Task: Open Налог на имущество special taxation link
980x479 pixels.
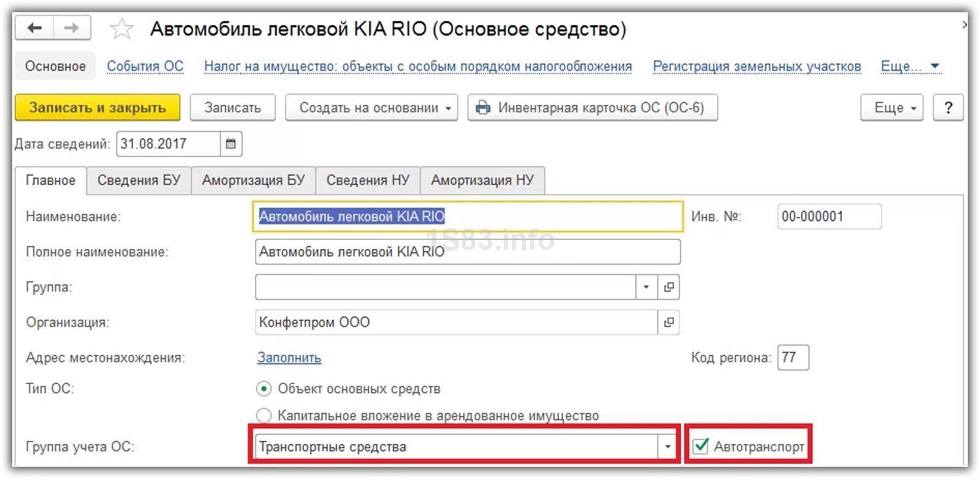Action: [418, 66]
